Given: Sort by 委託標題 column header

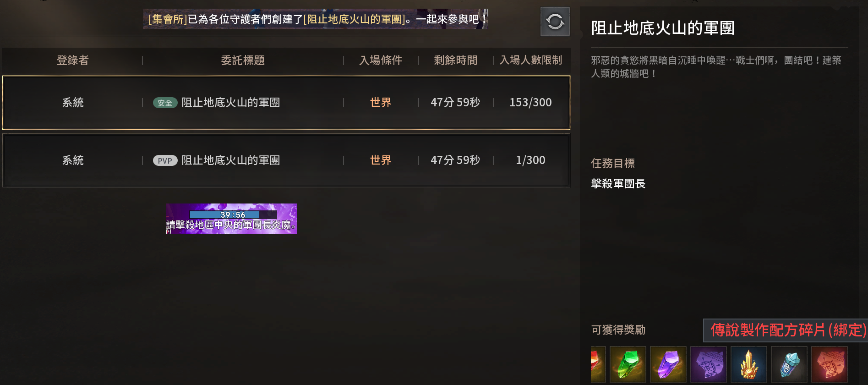Looking at the screenshot, I should (x=243, y=60).
